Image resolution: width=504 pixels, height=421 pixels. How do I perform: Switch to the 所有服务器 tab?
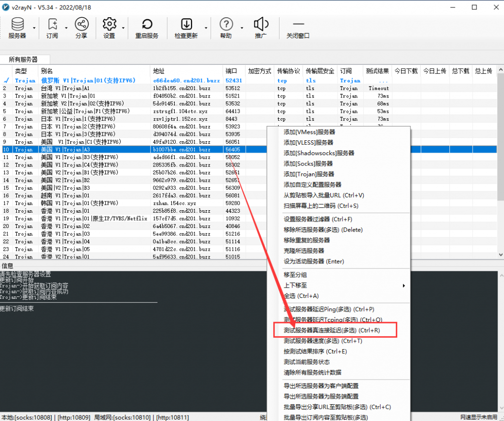click(24, 59)
